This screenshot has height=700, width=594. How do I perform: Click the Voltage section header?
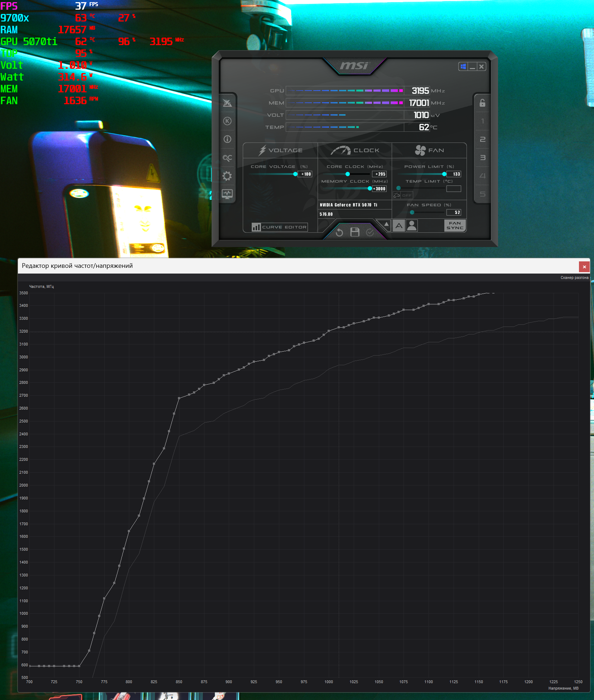tap(280, 150)
